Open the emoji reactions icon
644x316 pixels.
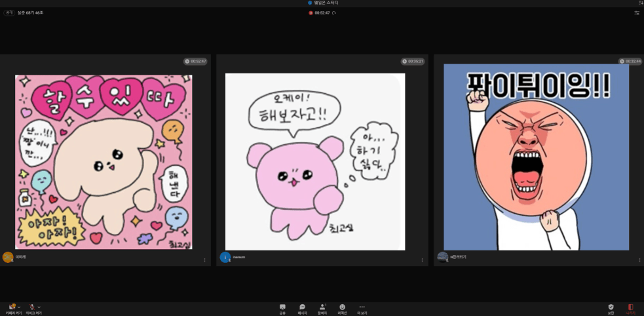[x=342, y=307]
